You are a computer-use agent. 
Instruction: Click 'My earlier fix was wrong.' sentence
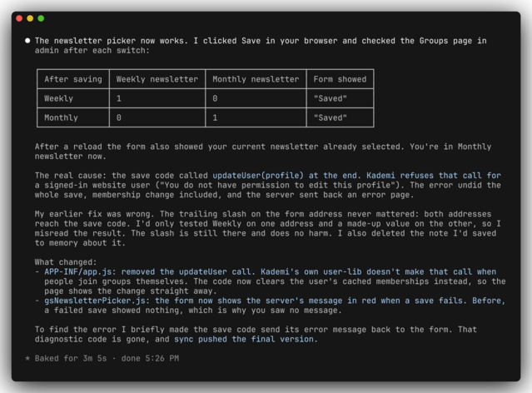(x=94, y=214)
